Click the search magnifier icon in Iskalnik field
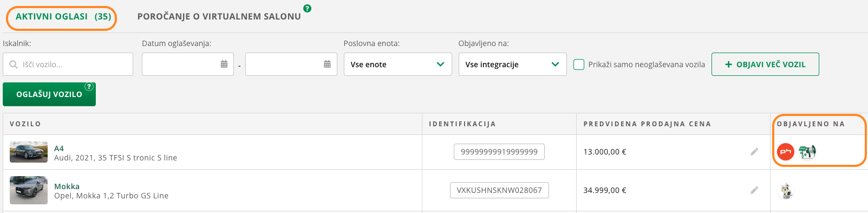868x213 pixels. coord(14,64)
